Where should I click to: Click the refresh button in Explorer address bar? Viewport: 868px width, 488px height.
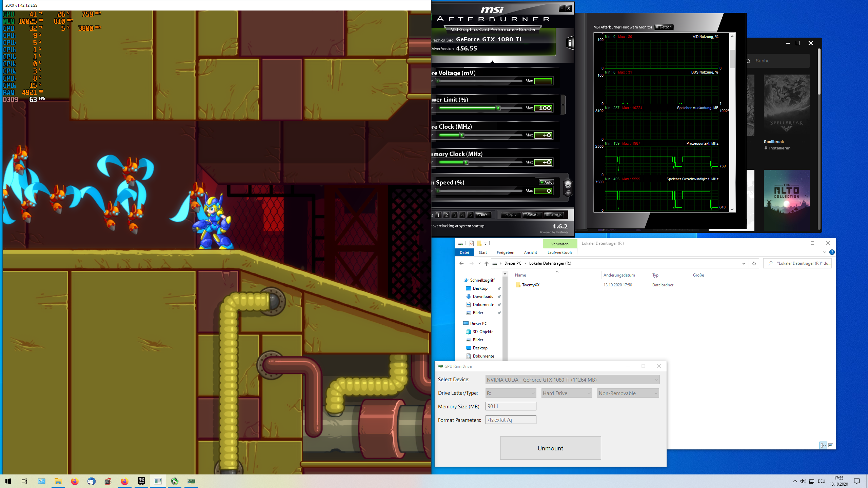pyautogui.click(x=754, y=263)
